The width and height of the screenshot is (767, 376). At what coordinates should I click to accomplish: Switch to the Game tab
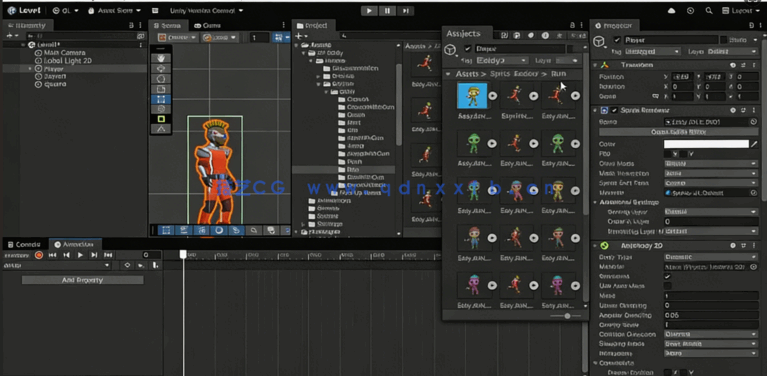click(207, 25)
